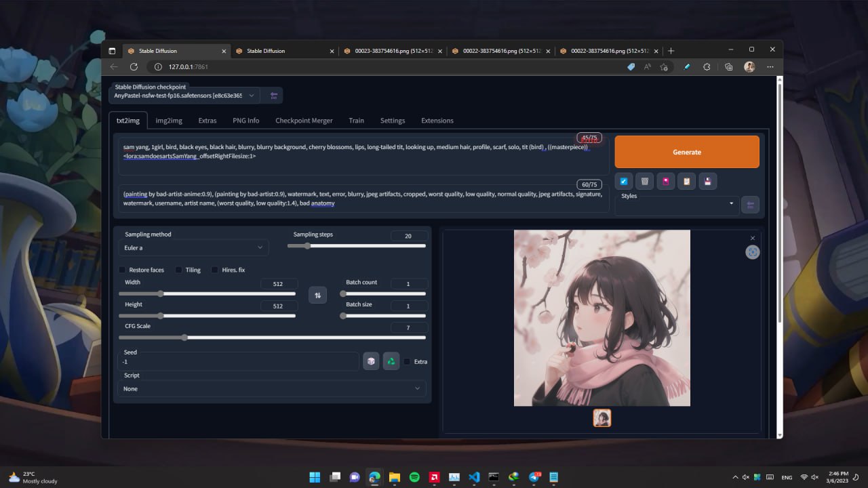Click the clipboard apply styles icon
The image size is (868, 488).
[x=687, y=181]
